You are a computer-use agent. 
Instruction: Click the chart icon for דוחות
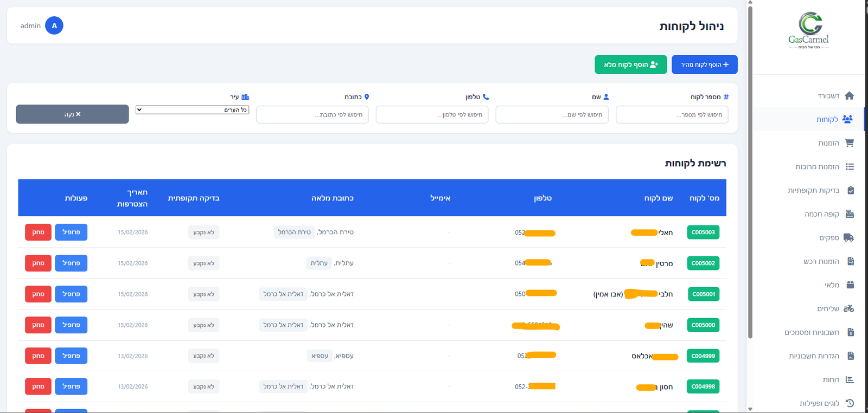pyautogui.click(x=850, y=380)
